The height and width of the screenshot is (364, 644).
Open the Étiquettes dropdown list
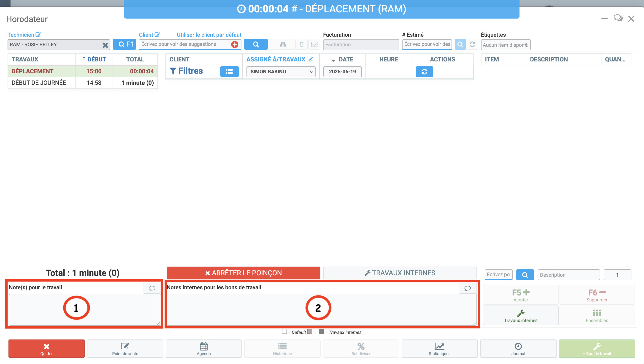pyautogui.click(x=506, y=45)
